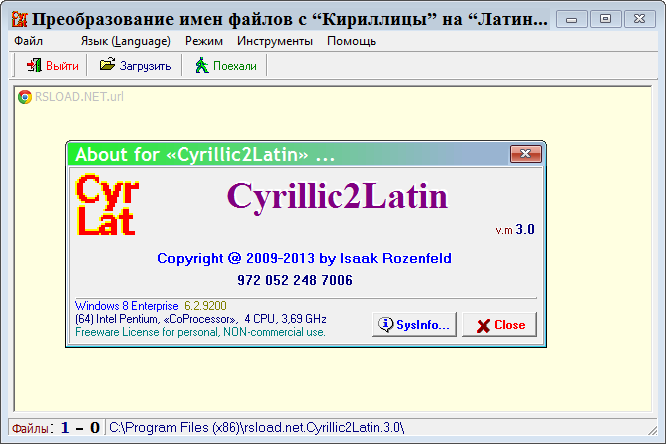
Task: Click the Copyright 2009-2013 Isaak Rozenfeld line
Action: (304, 258)
